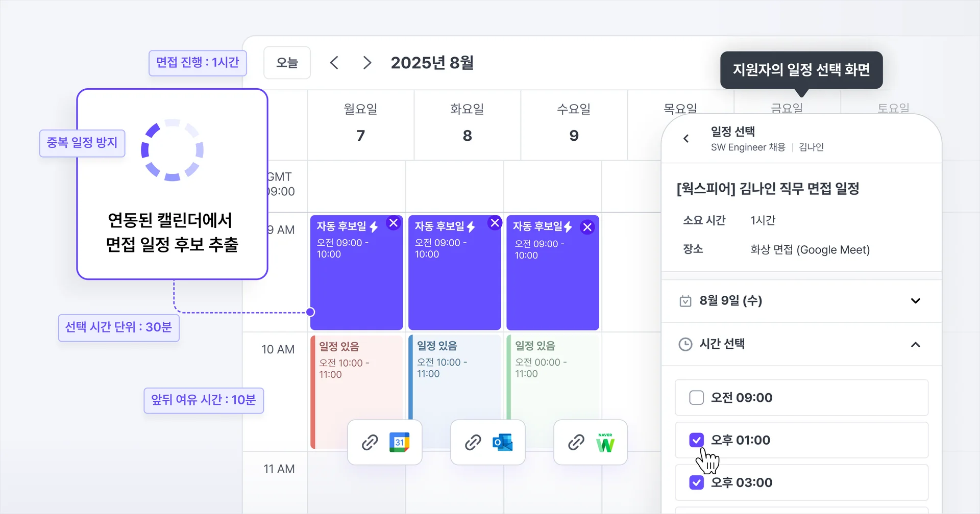
Task: Check the 오전 09:00 time slot
Action: pos(697,398)
